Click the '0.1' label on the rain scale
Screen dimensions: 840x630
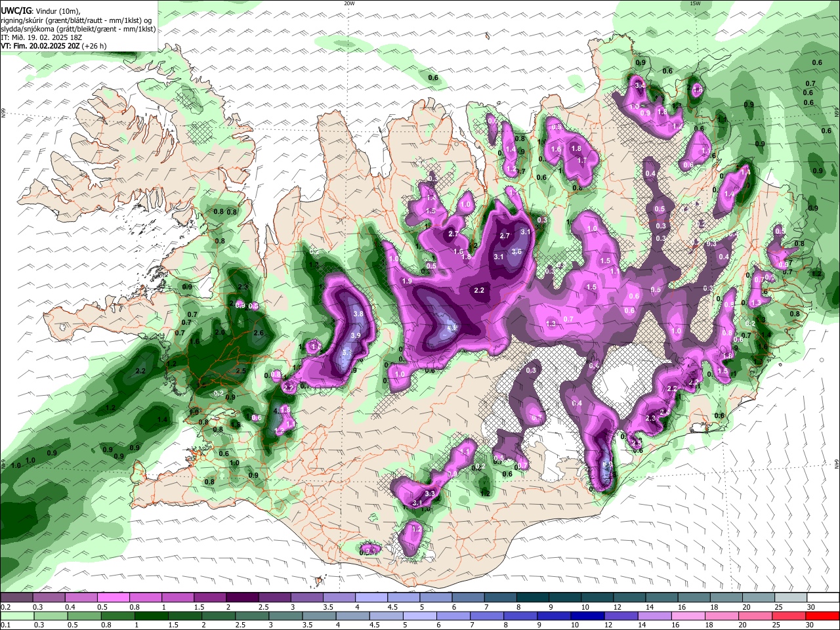point(5,625)
